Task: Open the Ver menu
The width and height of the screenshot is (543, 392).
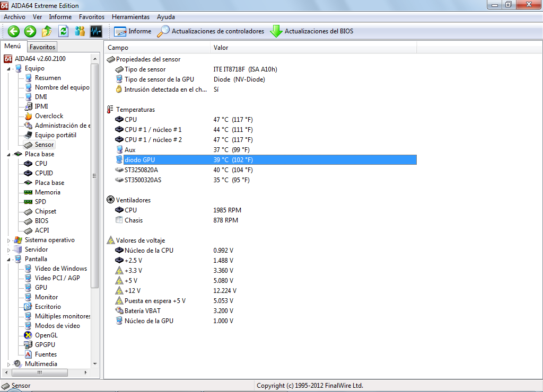Action: [38, 17]
